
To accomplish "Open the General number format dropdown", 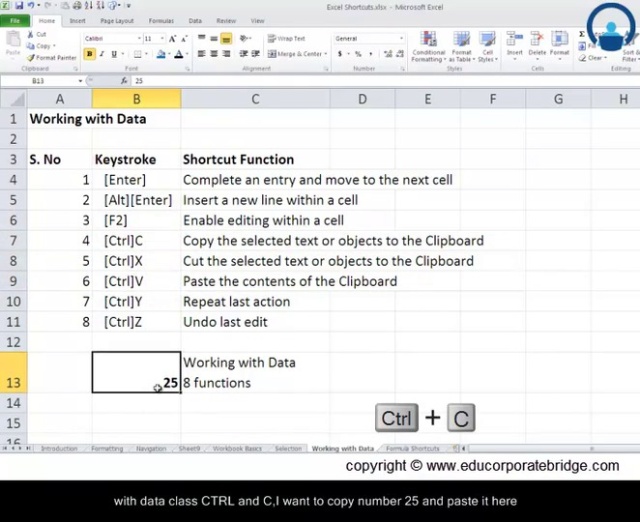I will pos(402,39).
